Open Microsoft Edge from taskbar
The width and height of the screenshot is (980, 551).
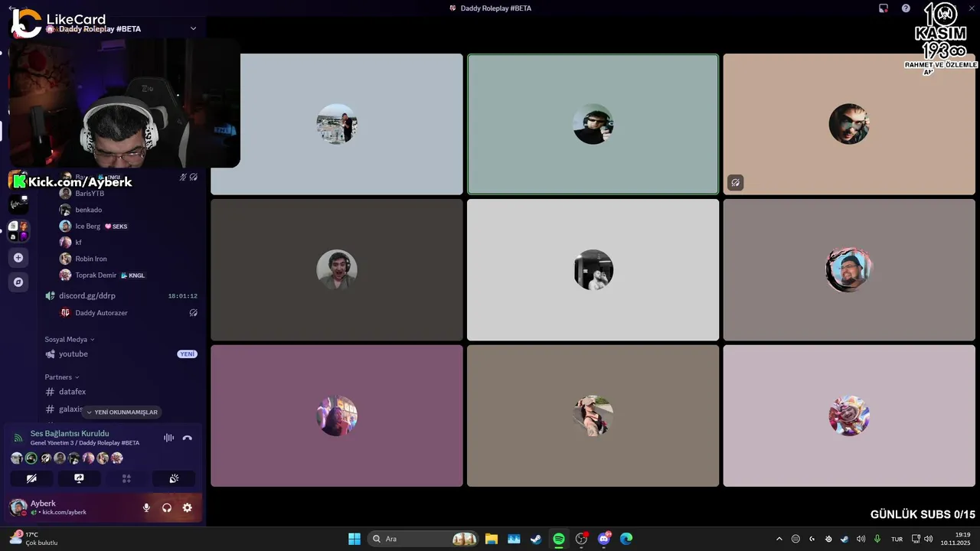tap(626, 539)
